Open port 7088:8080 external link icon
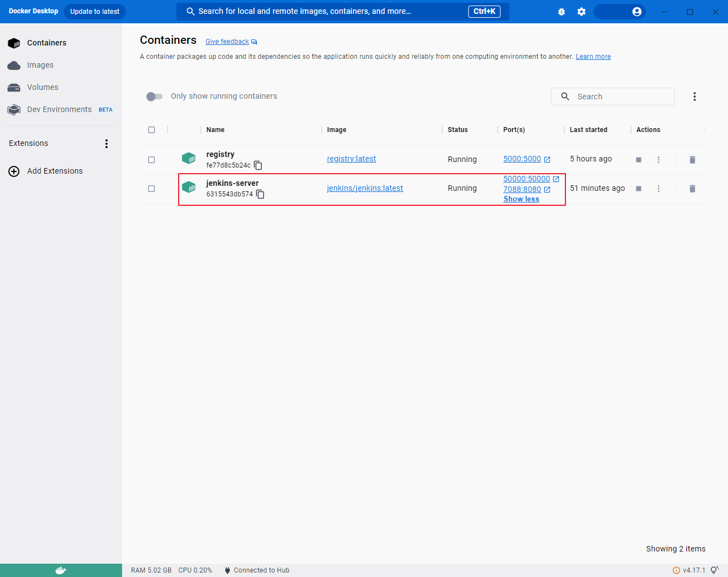Viewport: 728px width, 577px height. point(547,190)
